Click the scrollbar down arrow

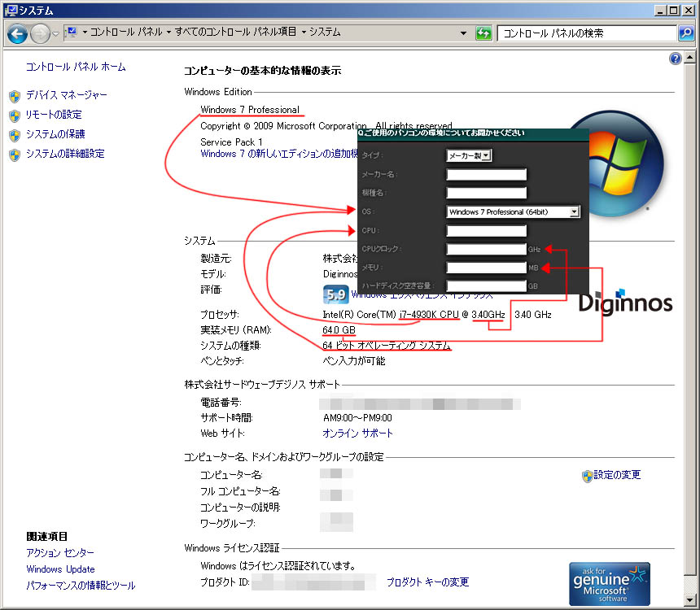(689, 599)
